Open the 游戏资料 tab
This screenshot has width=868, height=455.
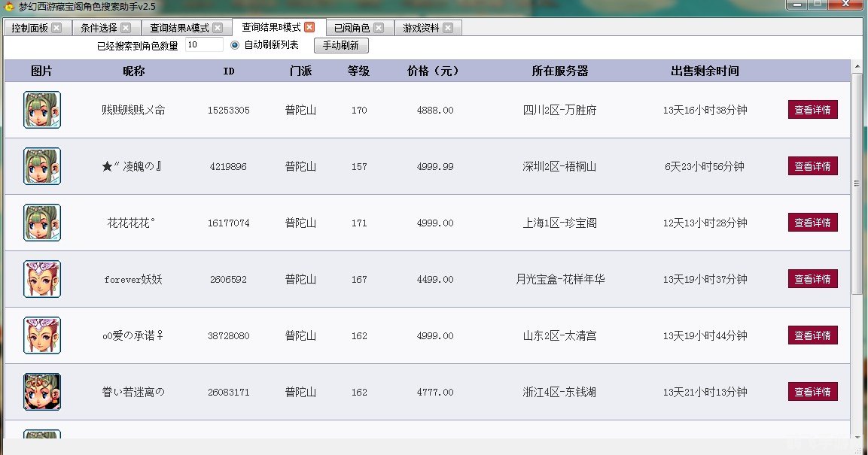(x=421, y=29)
